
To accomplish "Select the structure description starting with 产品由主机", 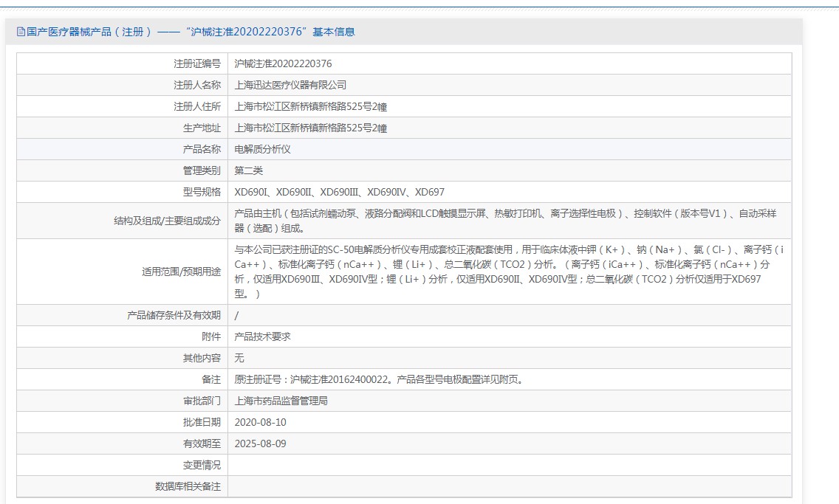I will [x=505, y=221].
